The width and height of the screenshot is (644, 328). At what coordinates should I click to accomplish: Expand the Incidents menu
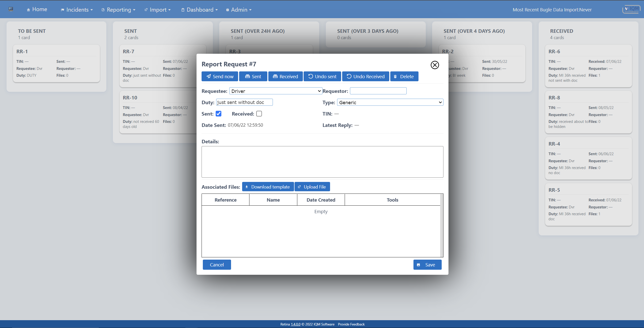[77, 10]
